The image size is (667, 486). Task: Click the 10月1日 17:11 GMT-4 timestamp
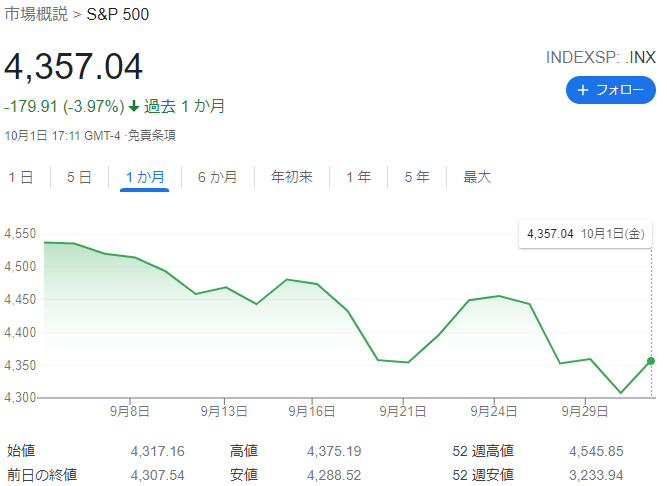click(x=63, y=136)
